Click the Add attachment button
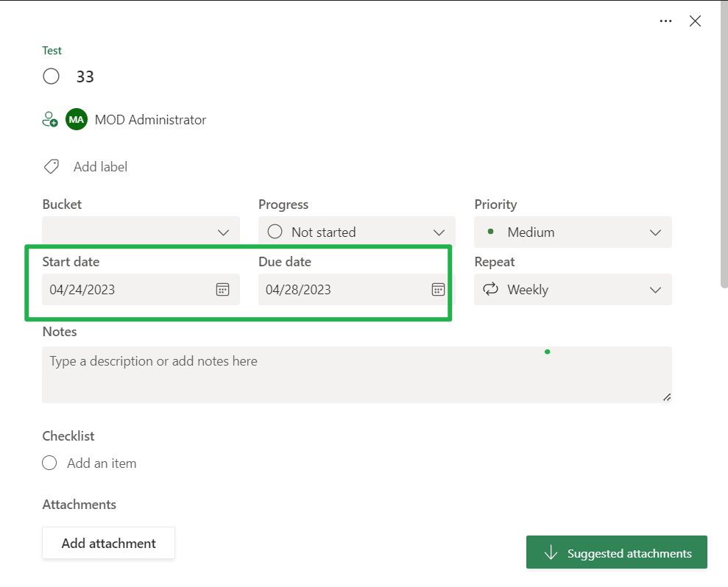The image size is (728, 587). (x=108, y=543)
